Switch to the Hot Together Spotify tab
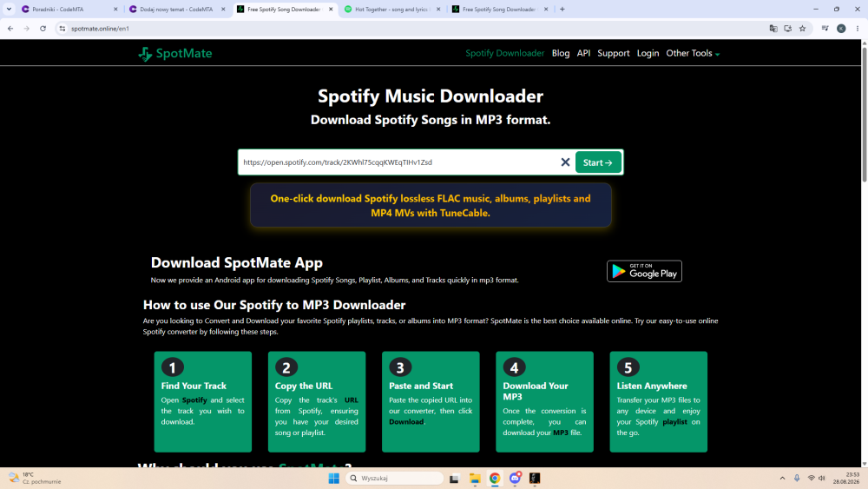Image resolution: width=868 pixels, height=489 pixels. 391,10
